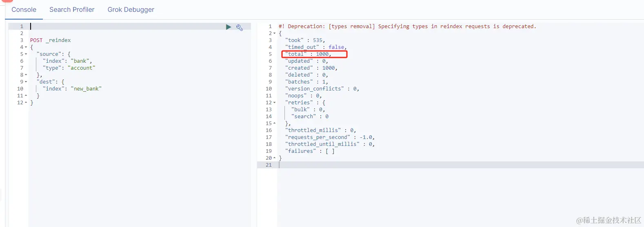Collapse the "source" block fold arrow
Viewport: 644px width, 227px height.
click(26, 54)
